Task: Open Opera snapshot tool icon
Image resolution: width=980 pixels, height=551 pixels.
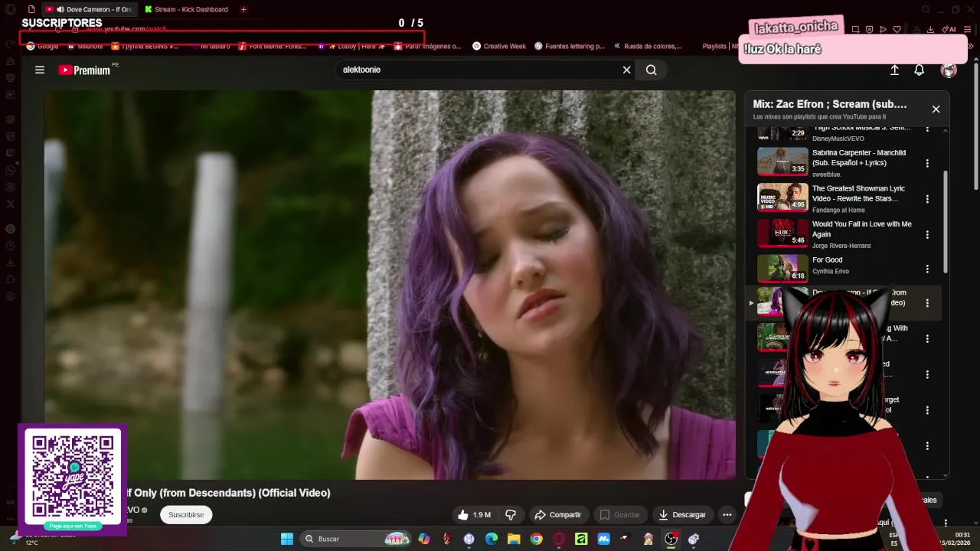Action: (855, 29)
